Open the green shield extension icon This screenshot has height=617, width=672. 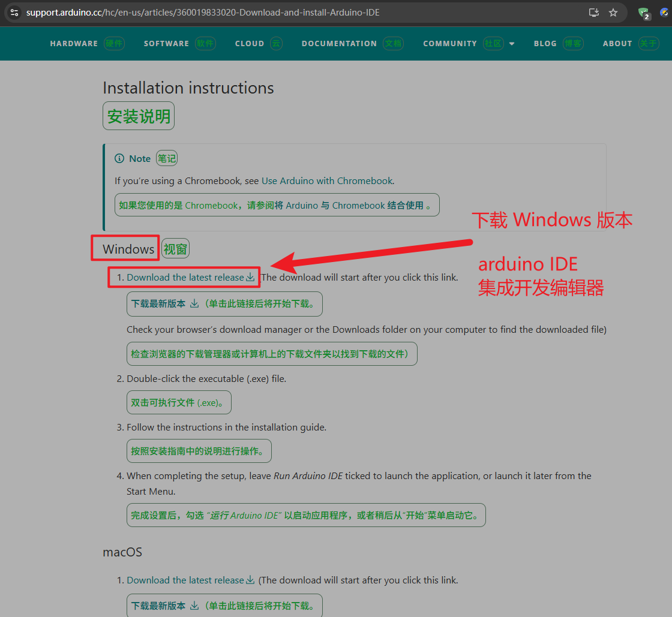(644, 13)
